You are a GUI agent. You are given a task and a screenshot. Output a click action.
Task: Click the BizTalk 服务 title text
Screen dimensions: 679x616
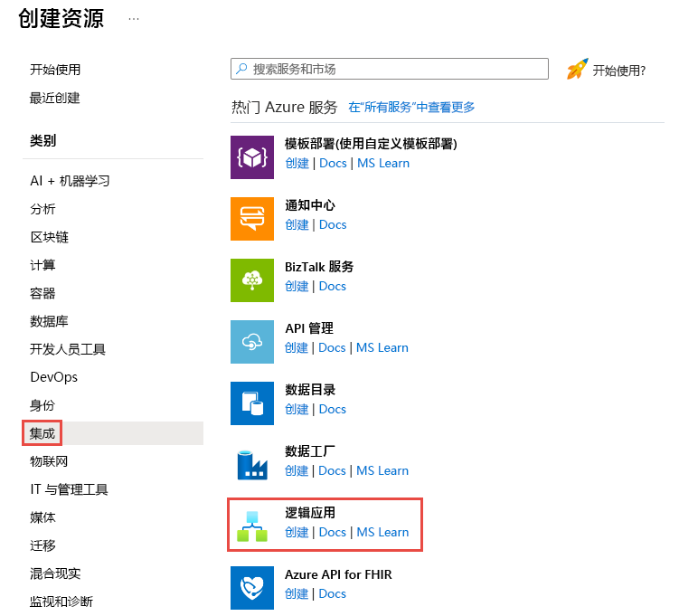319,267
